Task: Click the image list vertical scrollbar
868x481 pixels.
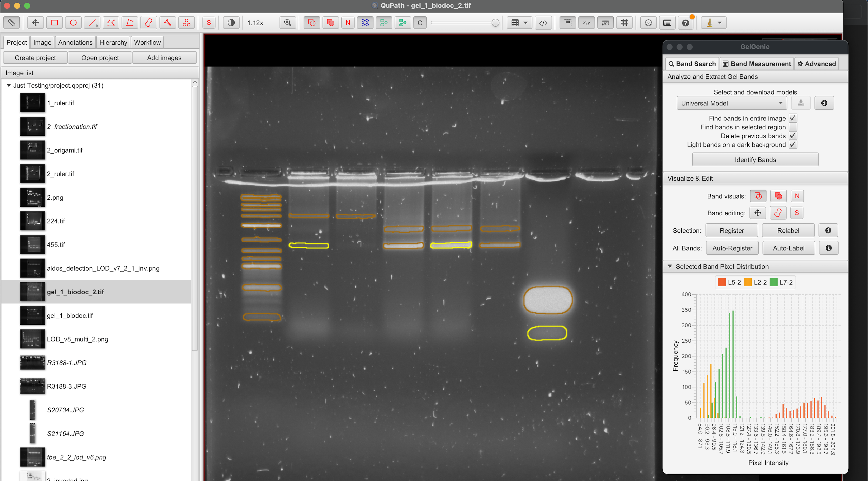Action: click(195, 219)
